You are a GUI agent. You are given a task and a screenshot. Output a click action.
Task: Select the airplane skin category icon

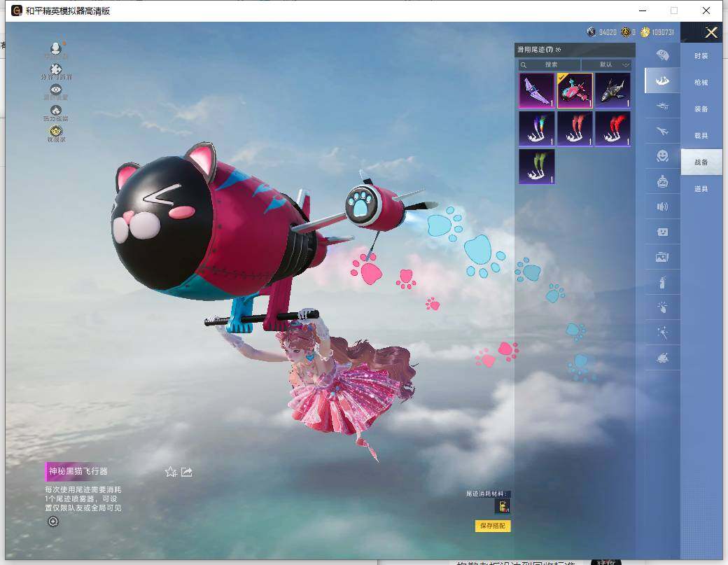[x=662, y=132]
